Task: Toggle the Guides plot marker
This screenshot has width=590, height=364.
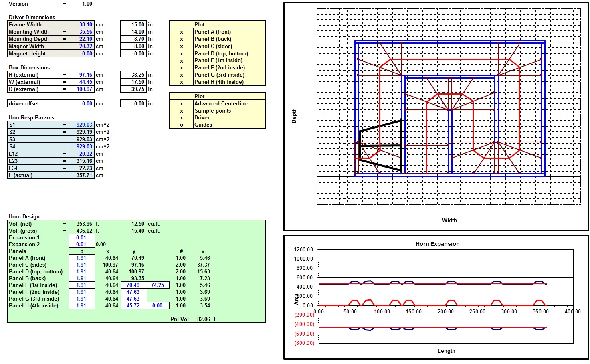Action: (181, 125)
